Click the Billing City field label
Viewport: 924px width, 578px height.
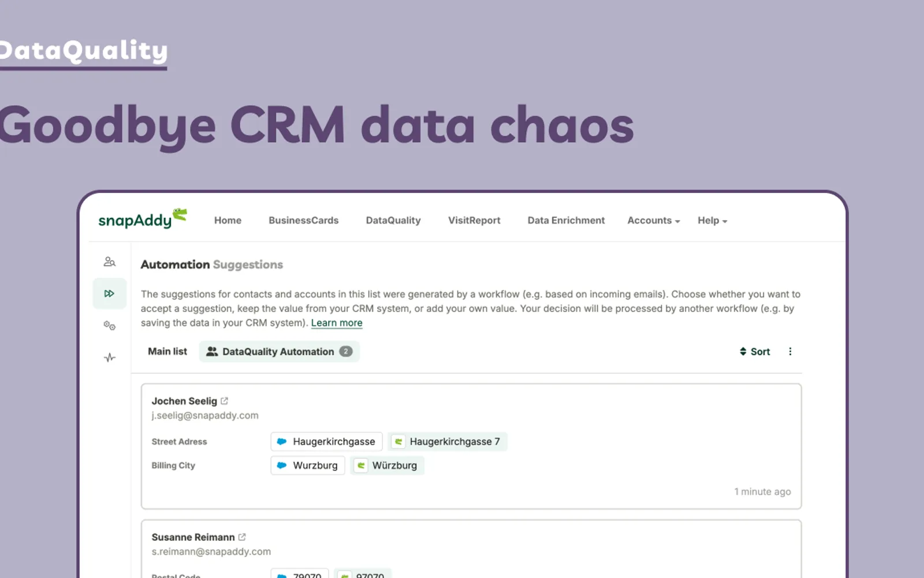173,465
